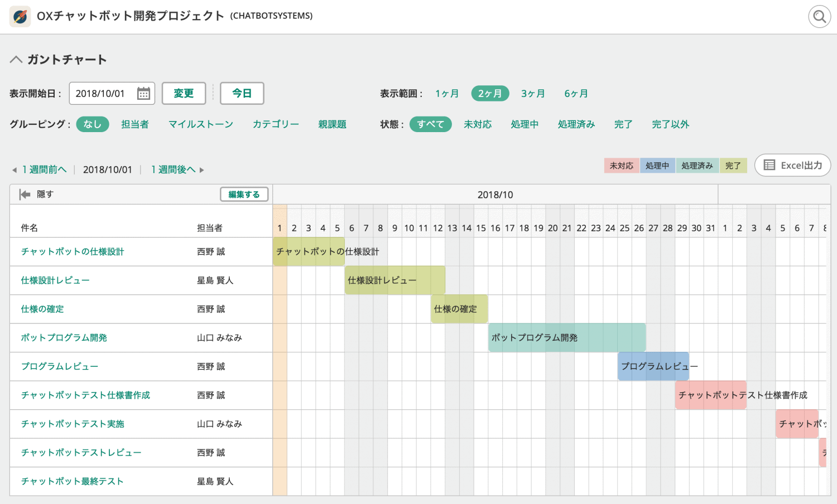Viewport: 837px width, 504px height.
Task: Click the 編集する button
Action: pos(244,194)
